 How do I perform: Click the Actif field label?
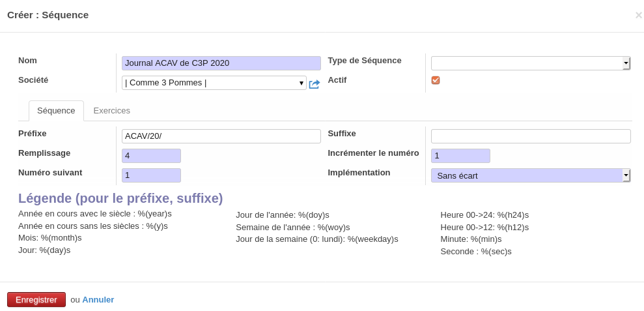pos(337,80)
